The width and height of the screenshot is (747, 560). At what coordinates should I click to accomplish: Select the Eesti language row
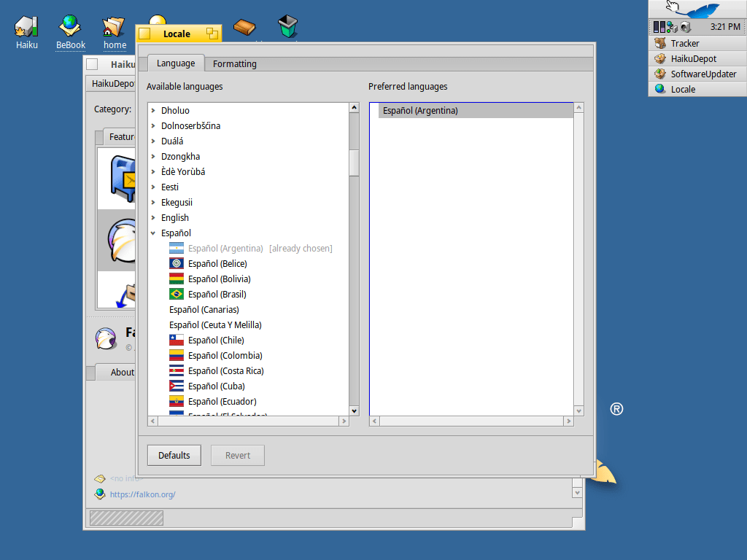[x=248, y=187]
